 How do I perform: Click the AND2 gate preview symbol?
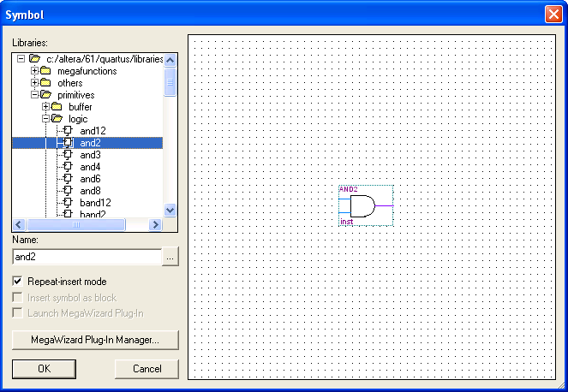[x=362, y=205]
